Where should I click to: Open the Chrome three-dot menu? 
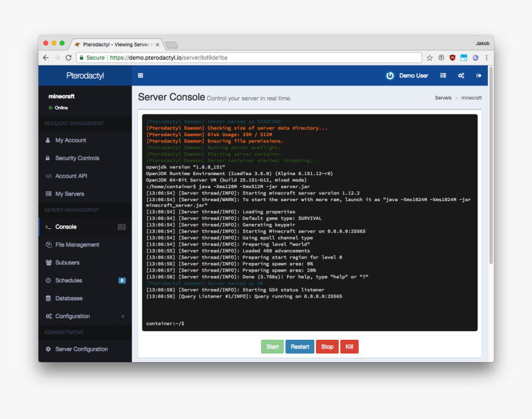[x=487, y=58]
